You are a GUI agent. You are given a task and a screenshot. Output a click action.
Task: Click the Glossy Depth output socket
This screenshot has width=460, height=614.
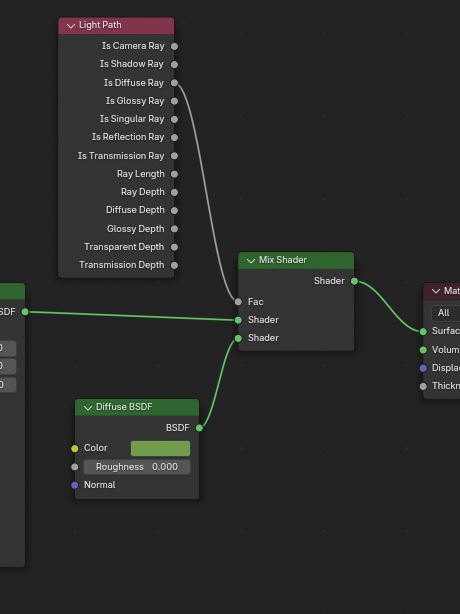click(175, 229)
